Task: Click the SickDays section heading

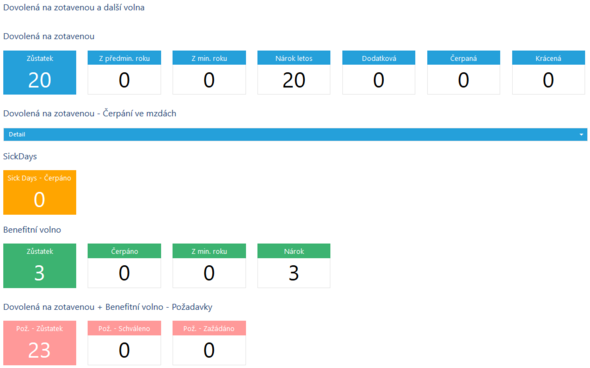Action: (x=20, y=157)
